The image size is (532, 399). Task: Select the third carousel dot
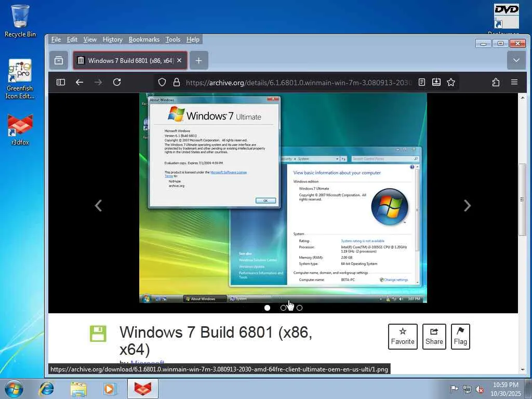pyautogui.click(x=299, y=308)
